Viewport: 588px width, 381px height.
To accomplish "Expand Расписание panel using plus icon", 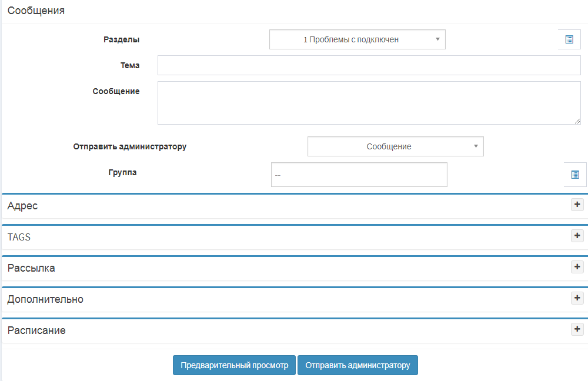I will [x=577, y=329].
